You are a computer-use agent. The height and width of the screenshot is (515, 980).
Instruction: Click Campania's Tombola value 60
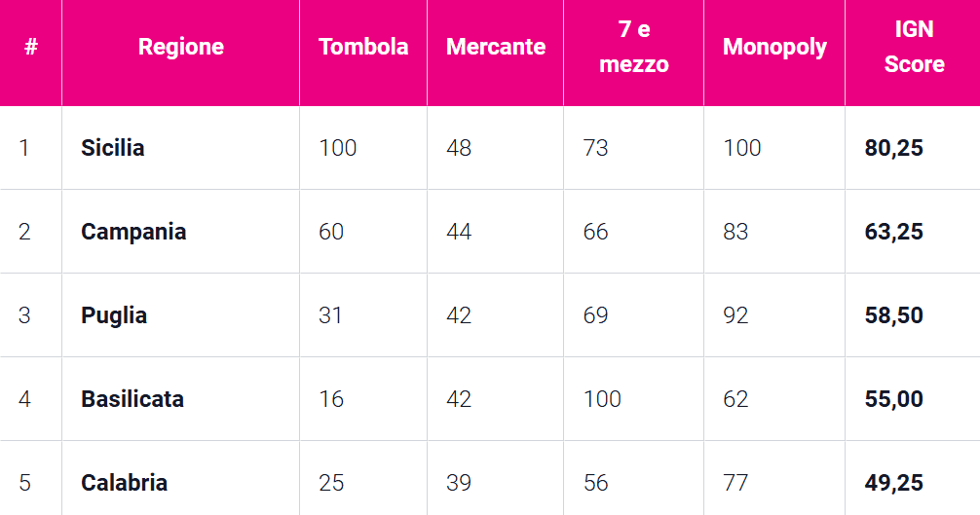click(331, 232)
